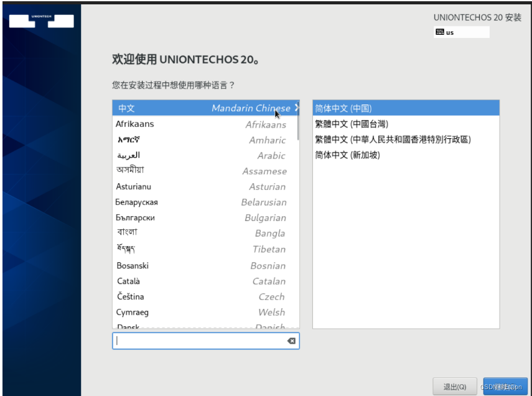Pick Български (Bulgarian) language
The height and width of the screenshot is (396, 532).
205,218
